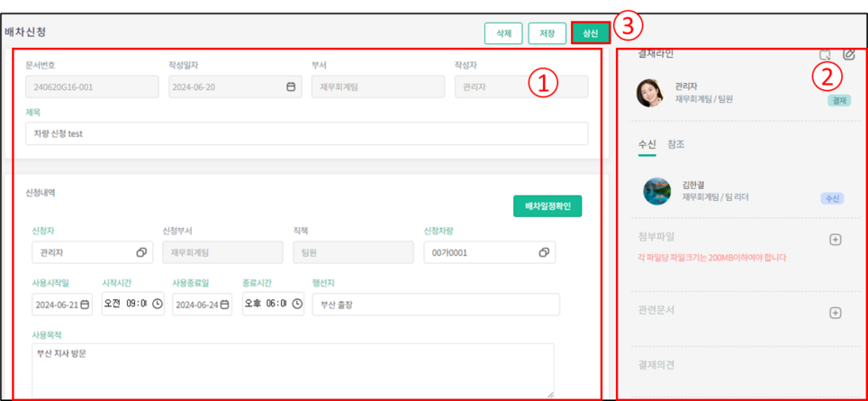Screen dimensions: 868x401
Task: Open 배차일정확인 schedule check
Action: [547, 206]
